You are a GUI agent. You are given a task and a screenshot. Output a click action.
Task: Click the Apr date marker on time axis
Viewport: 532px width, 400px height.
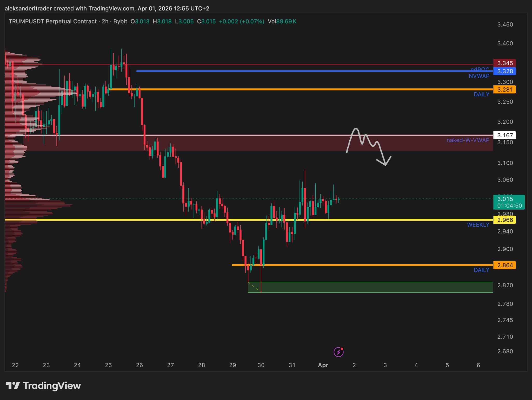click(x=323, y=365)
